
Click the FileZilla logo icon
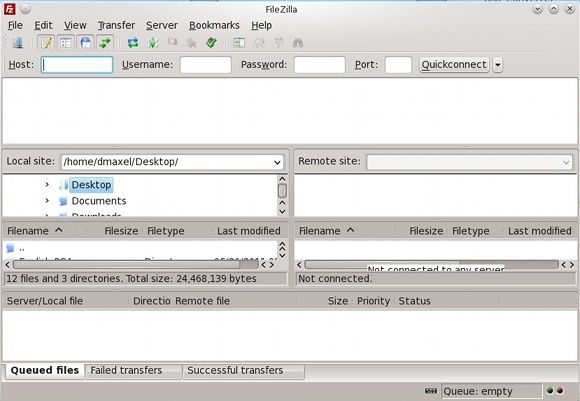click(x=10, y=9)
